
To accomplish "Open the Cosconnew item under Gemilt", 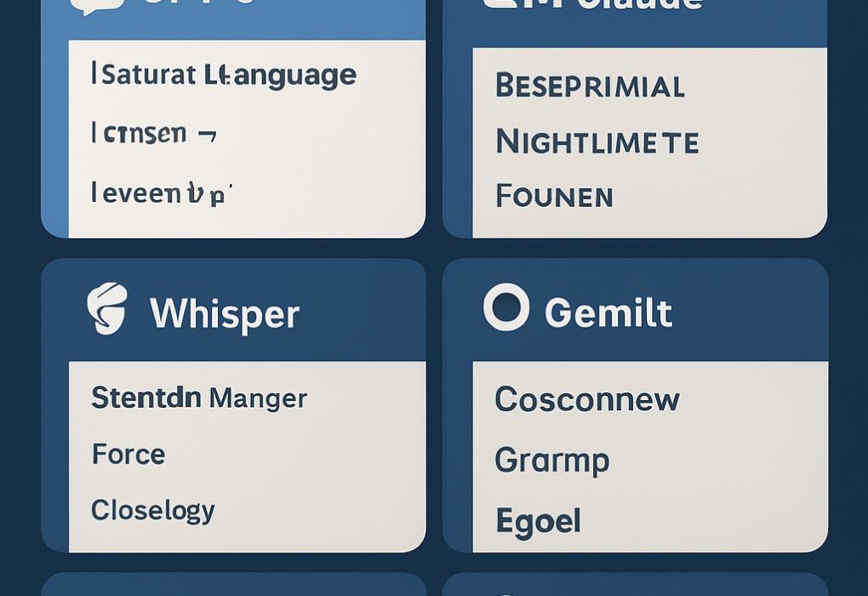I will [x=587, y=399].
